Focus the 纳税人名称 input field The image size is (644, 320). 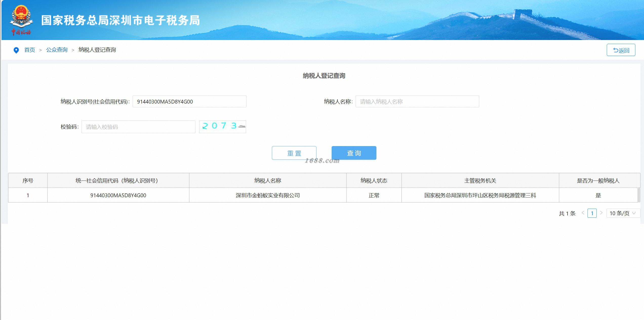[x=417, y=102]
